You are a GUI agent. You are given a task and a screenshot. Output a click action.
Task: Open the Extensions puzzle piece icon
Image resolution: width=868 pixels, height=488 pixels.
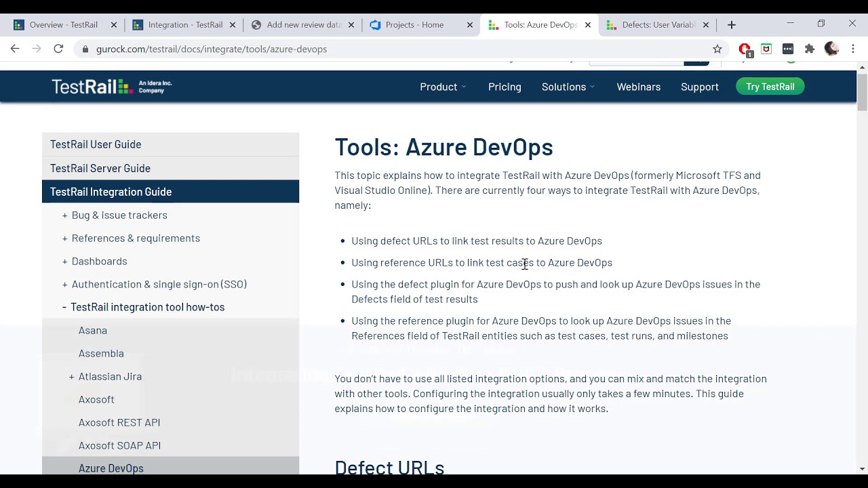point(810,49)
